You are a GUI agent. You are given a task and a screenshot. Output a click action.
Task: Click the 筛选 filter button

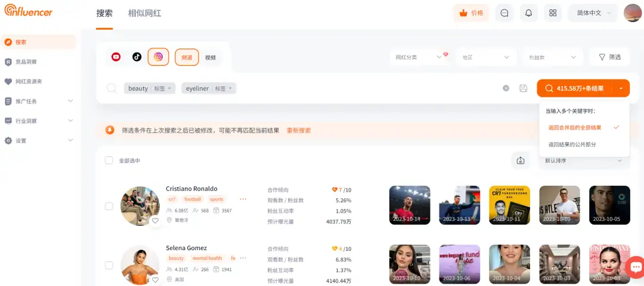pos(609,57)
